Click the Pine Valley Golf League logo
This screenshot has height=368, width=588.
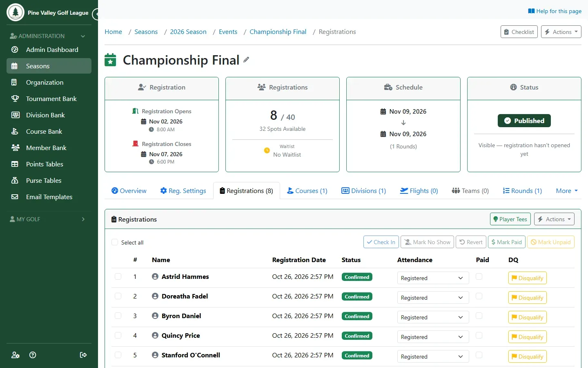pyautogui.click(x=16, y=12)
